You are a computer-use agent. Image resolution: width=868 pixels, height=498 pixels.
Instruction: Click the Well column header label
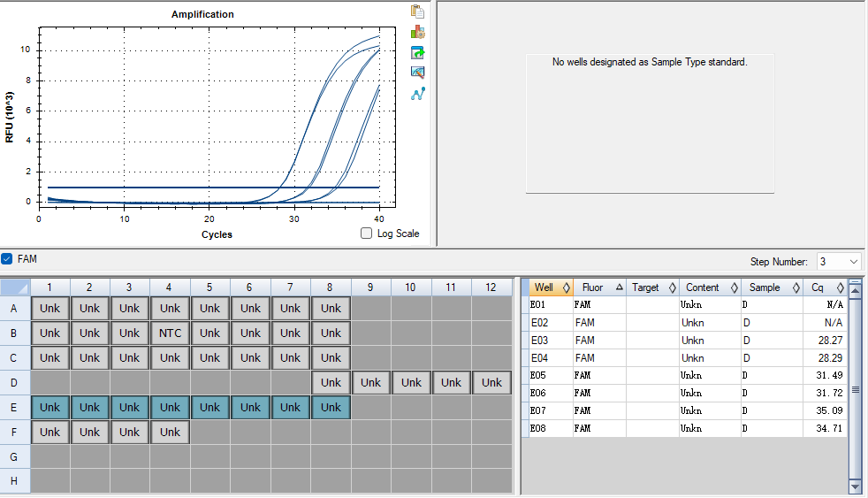click(x=544, y=287)
